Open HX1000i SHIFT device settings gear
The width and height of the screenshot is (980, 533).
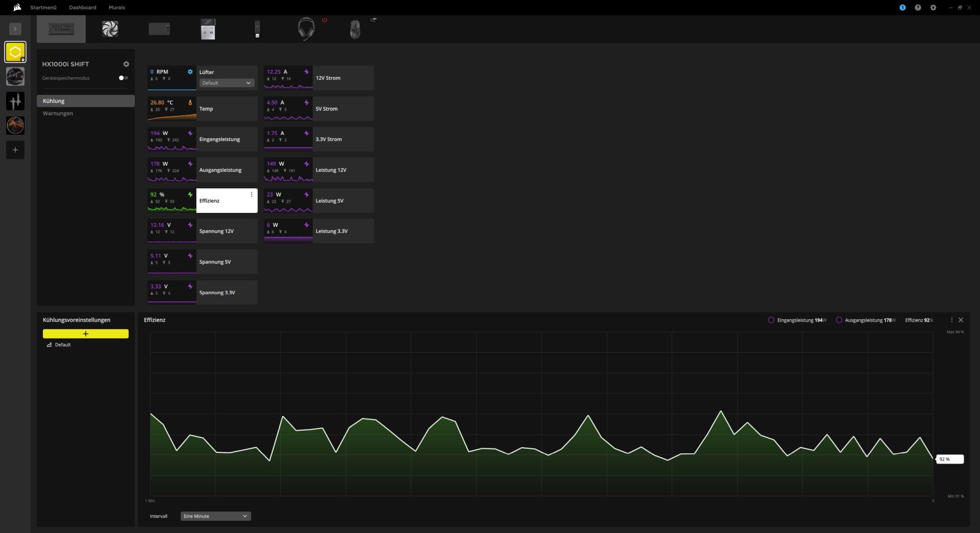pyautogui.click(x=126, y=64)
